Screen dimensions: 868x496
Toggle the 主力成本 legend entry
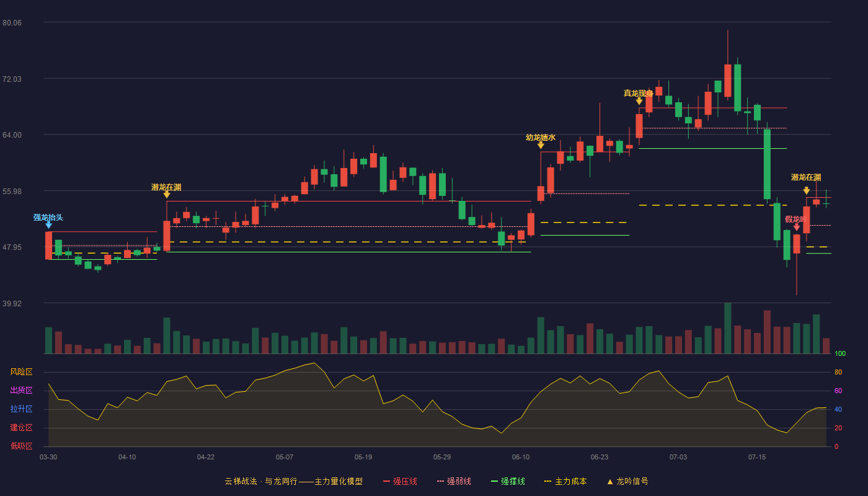565,481
